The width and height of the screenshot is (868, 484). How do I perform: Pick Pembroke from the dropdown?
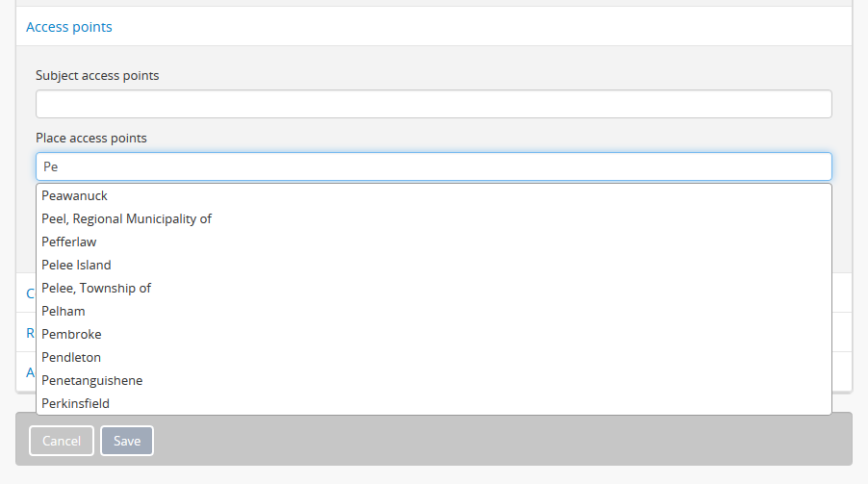[71, 334]
